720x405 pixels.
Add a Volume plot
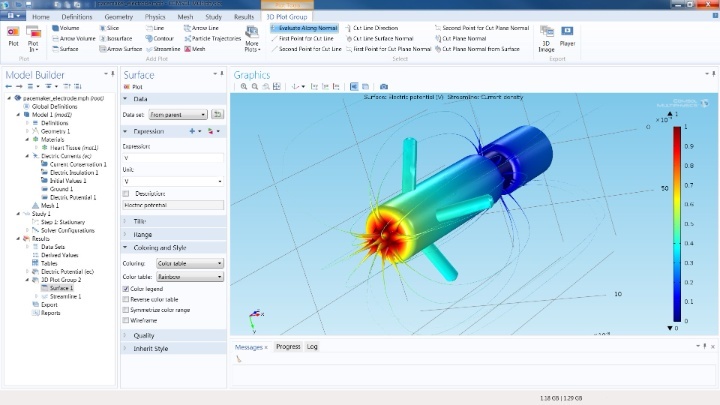point(65,28)
